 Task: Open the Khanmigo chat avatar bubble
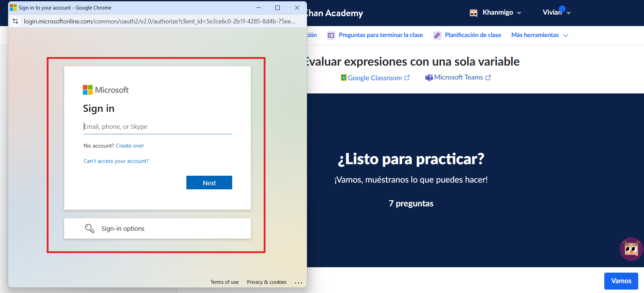(x=631, y=249)
